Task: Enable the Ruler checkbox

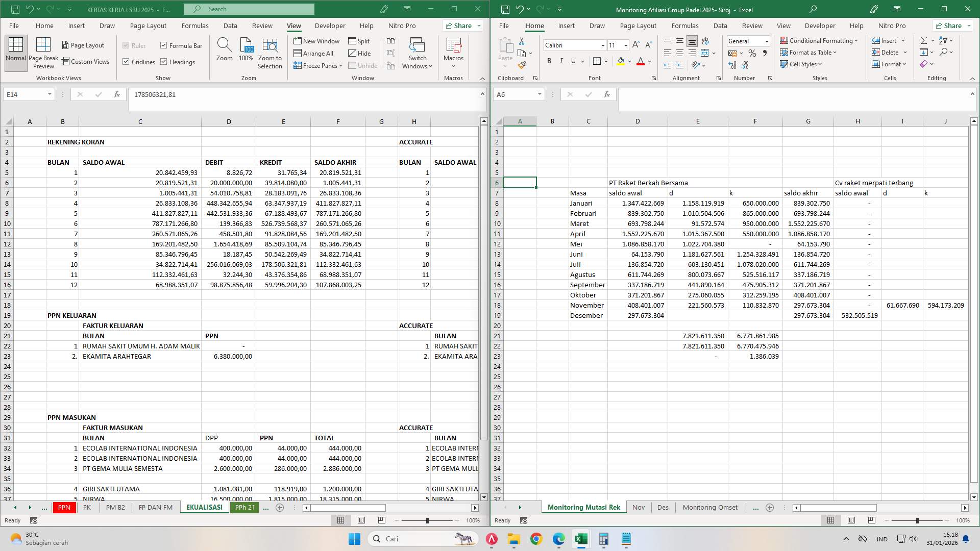Action: pos(126,45)
